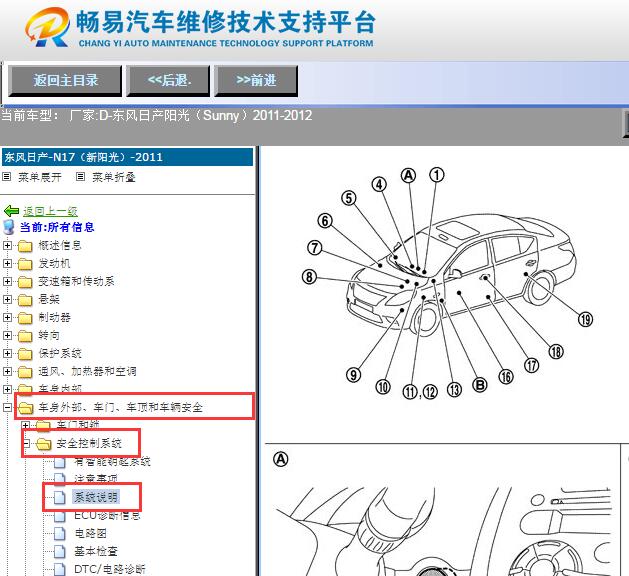Open the 电路图 document label

click(x=90, y=533)
